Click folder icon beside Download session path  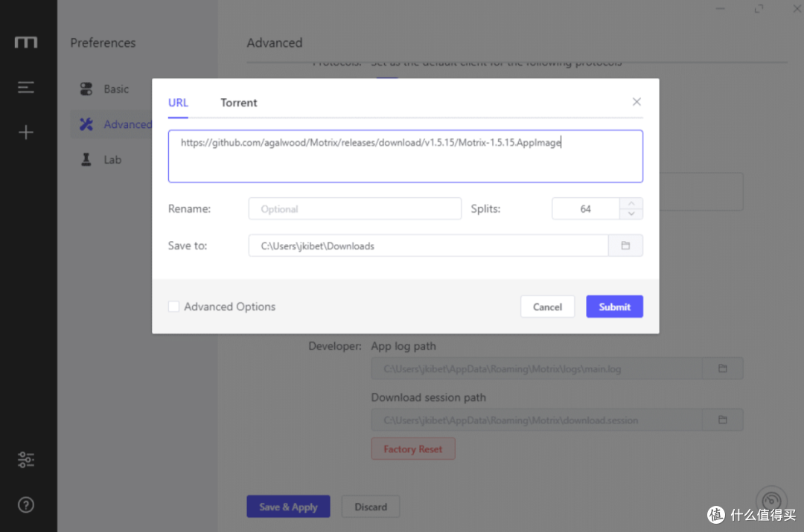coord(722,420)
